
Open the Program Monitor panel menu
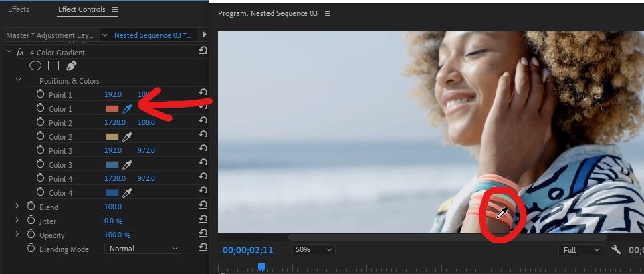pyautogui.click(x=327, y=13)
